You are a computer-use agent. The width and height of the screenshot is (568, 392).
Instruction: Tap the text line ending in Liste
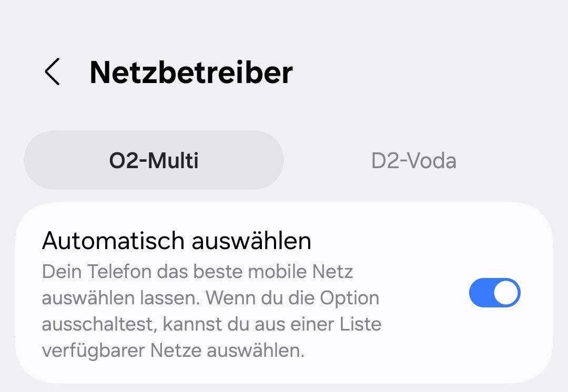[211, 324]
